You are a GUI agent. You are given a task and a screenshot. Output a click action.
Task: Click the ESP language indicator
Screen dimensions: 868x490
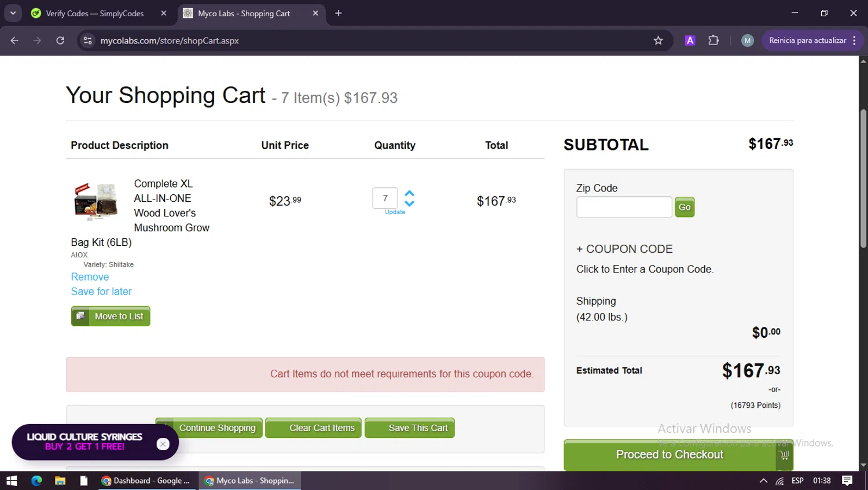click(x=797, y=481)
